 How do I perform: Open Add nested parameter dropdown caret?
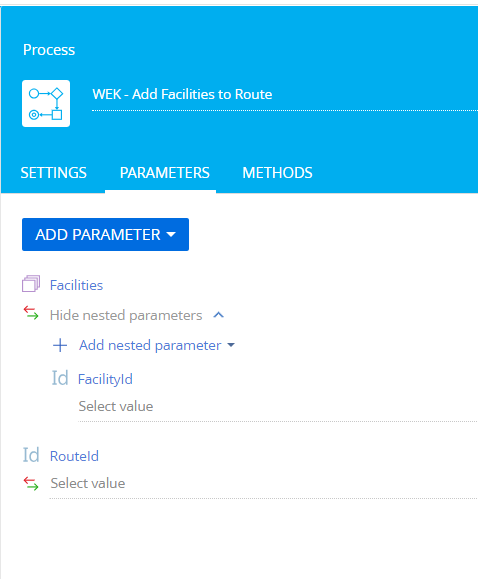point(231,345)
